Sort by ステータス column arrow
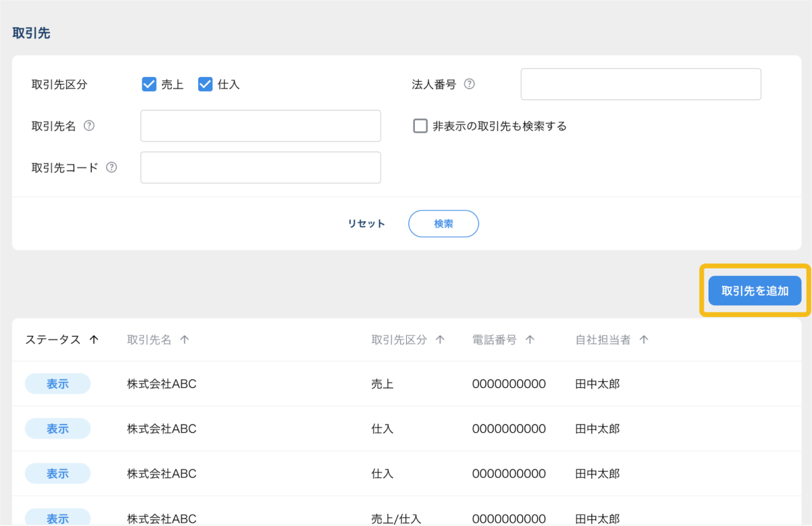The width and height of the screenshot is (812, 526). [94, 340]
